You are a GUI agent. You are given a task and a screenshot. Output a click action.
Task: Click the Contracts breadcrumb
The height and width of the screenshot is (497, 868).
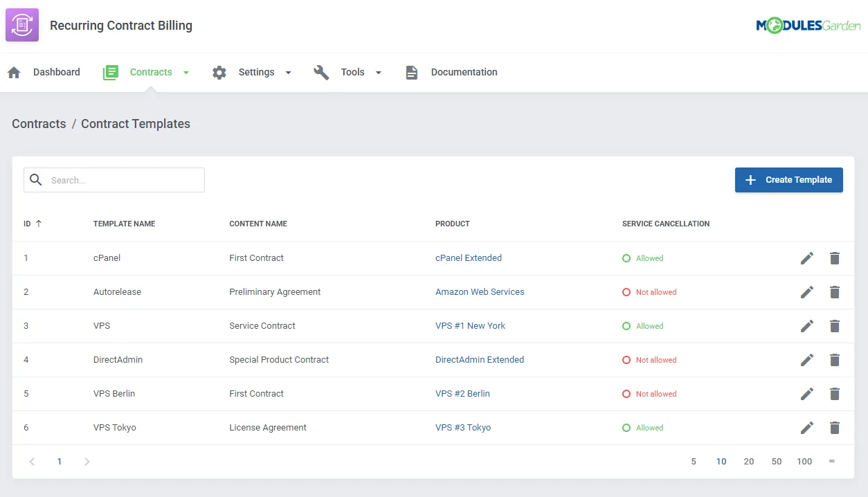[x=39, y=124]
